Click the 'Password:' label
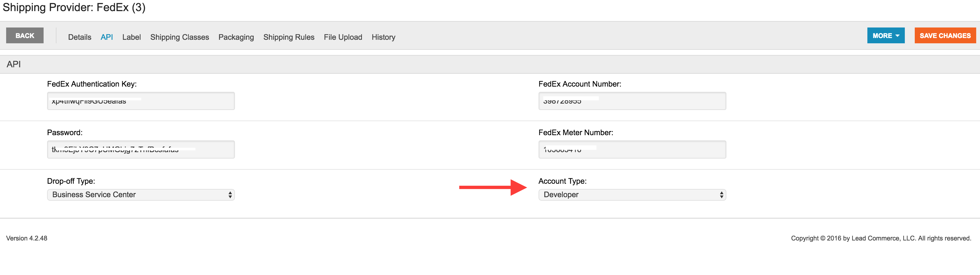Image resolution: width=980 pixels, height=275 pixels. (x=65, y=132)
